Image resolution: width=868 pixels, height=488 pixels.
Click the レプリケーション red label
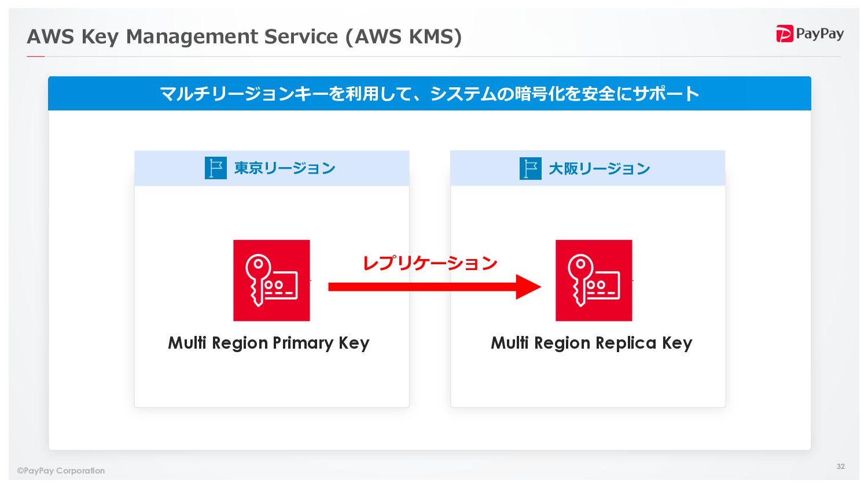[430, 263]
